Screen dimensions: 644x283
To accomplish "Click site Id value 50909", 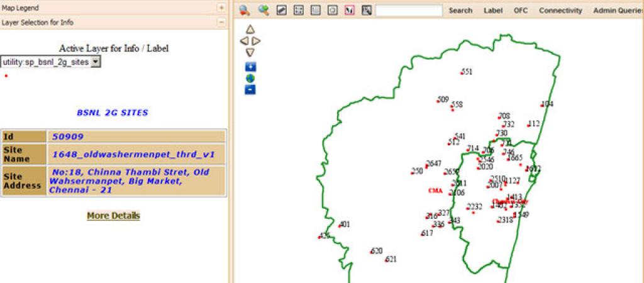I will pyautogui.click(x=68, y=136).
